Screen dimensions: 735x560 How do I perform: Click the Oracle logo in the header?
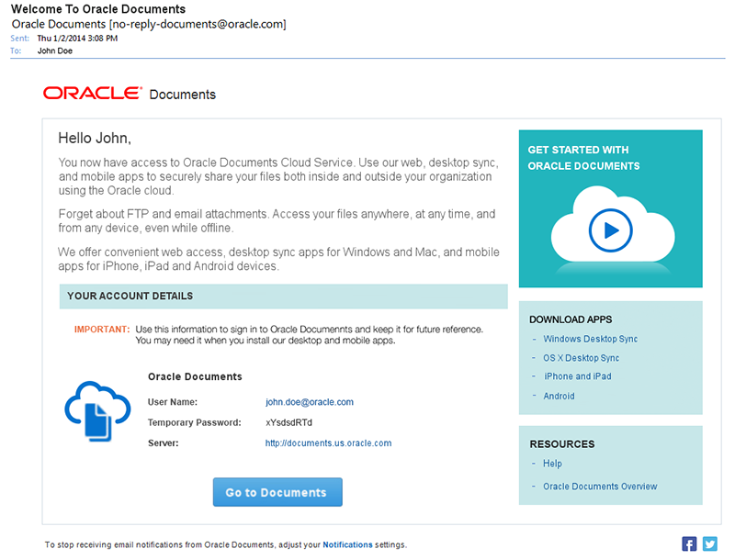coord(93,93)
